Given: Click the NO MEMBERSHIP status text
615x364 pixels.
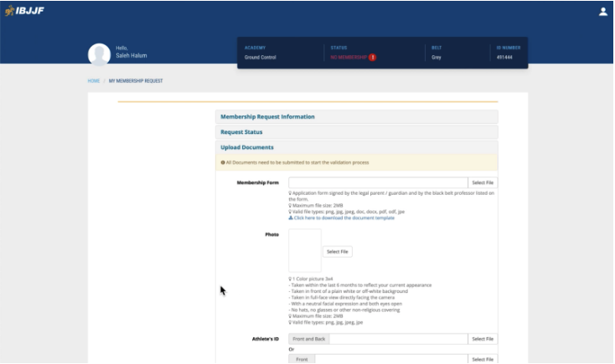Looking at the screenshot, I should tap(349, 57).
